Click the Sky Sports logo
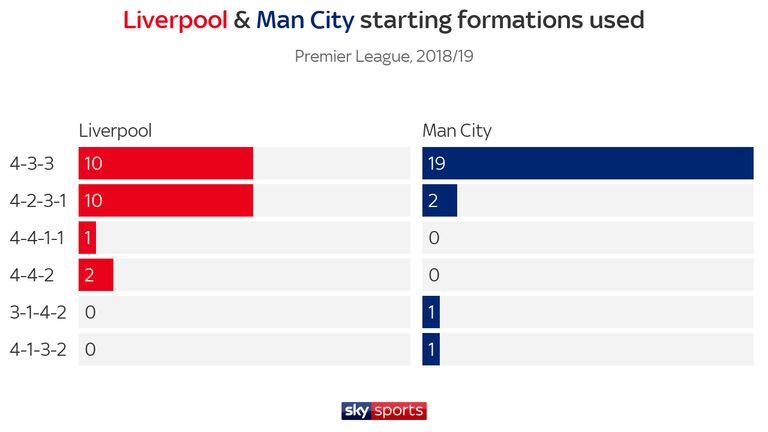The height and width of the screenshot is (432, 768). [384, 410]
